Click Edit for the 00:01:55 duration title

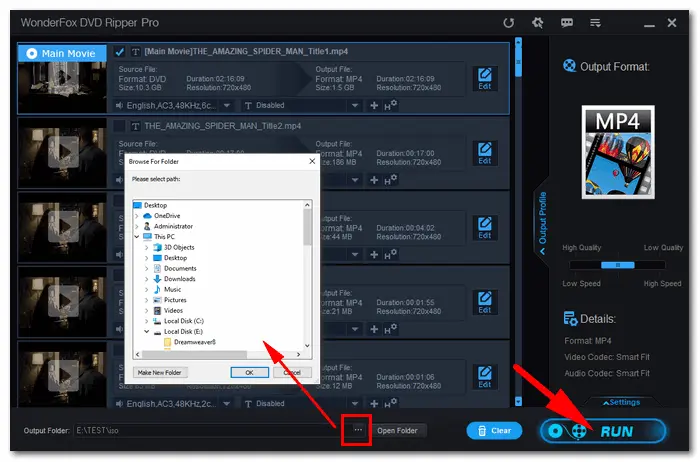(485, 303)
